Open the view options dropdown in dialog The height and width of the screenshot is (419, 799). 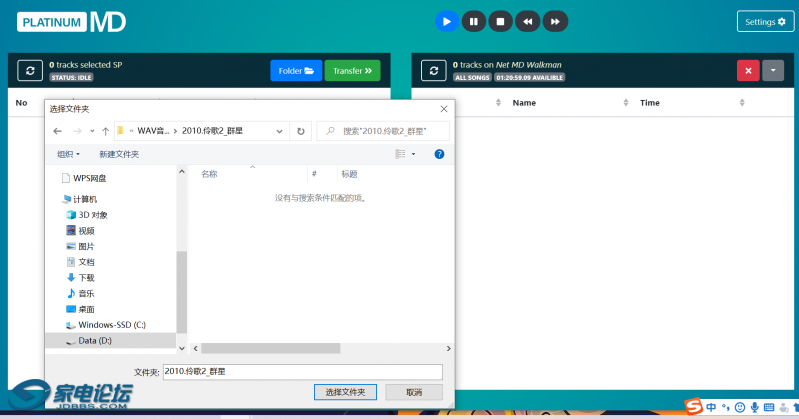point(412,154)
